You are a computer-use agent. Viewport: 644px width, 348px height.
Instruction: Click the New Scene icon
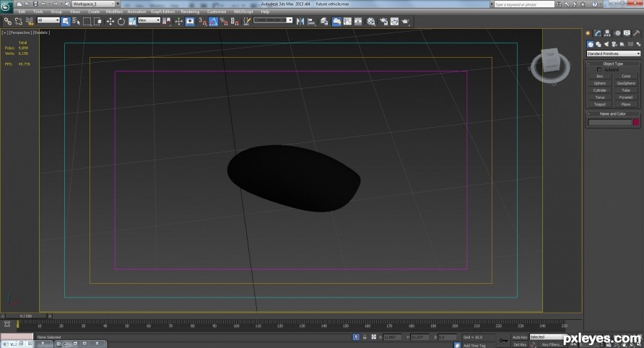[x=19, y=4]
